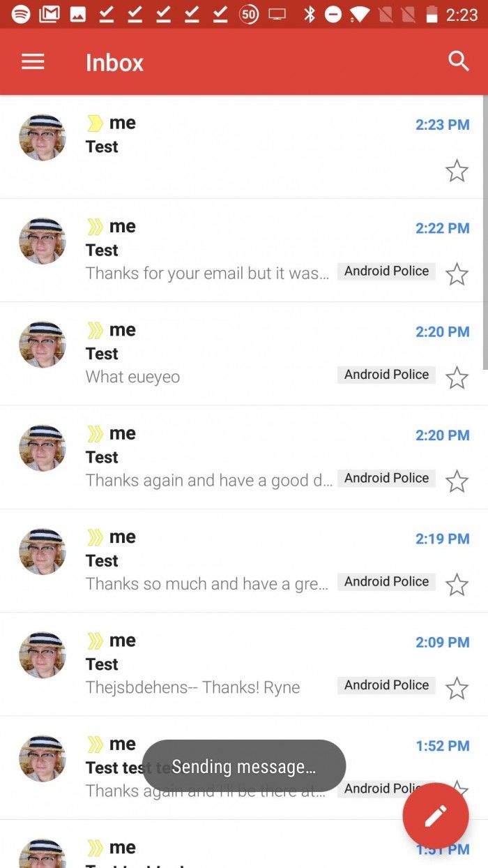Star the 2:23 PM Test email
Viewport: 488px width, 868px height.
click(x=457, y=170)
